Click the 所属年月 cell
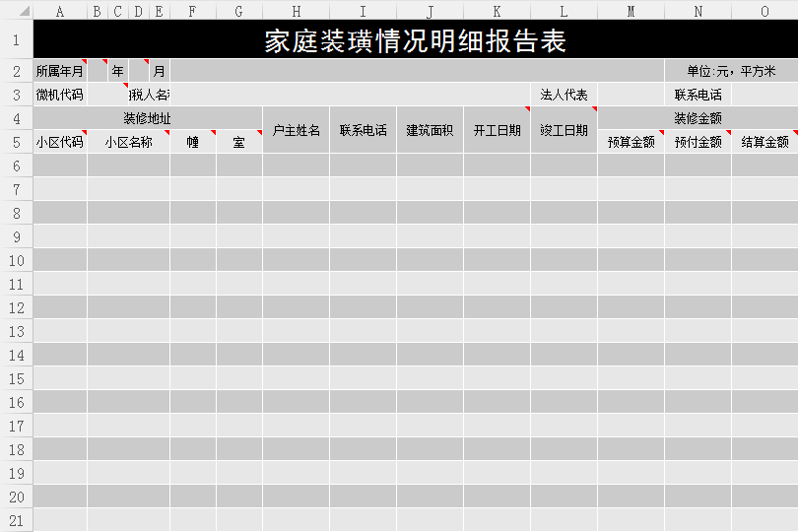Viewport: 798px width, 532px height. coord(60,71)
